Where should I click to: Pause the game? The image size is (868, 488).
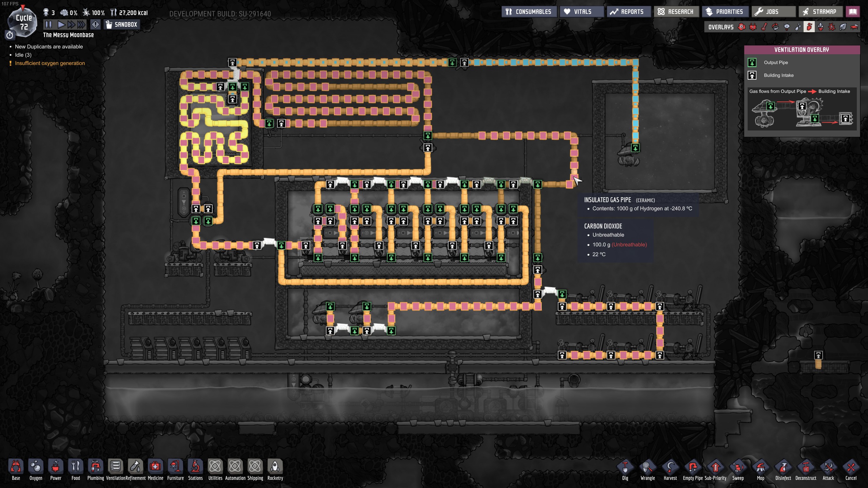[x=48, y=24]
